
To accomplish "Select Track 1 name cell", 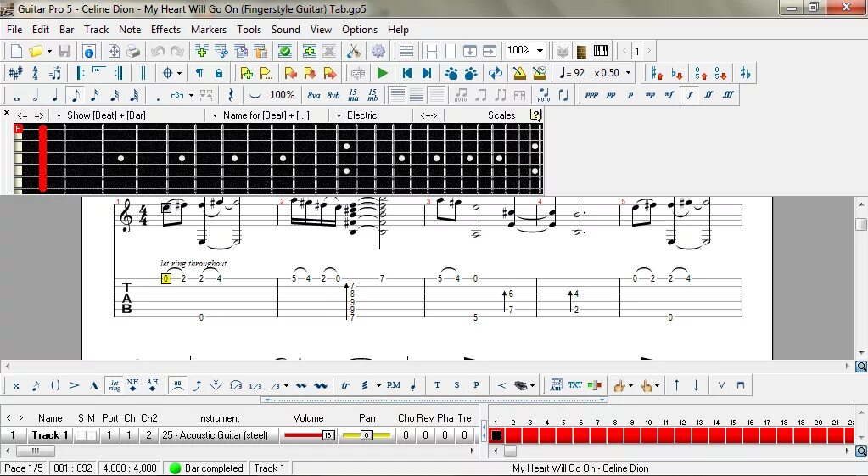I will (50, 435).
